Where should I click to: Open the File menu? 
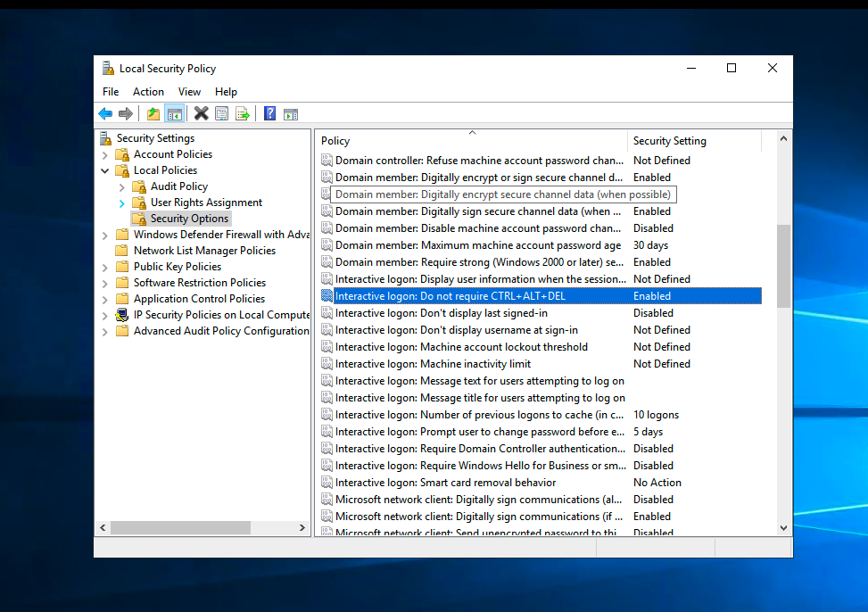click(110, 91)
